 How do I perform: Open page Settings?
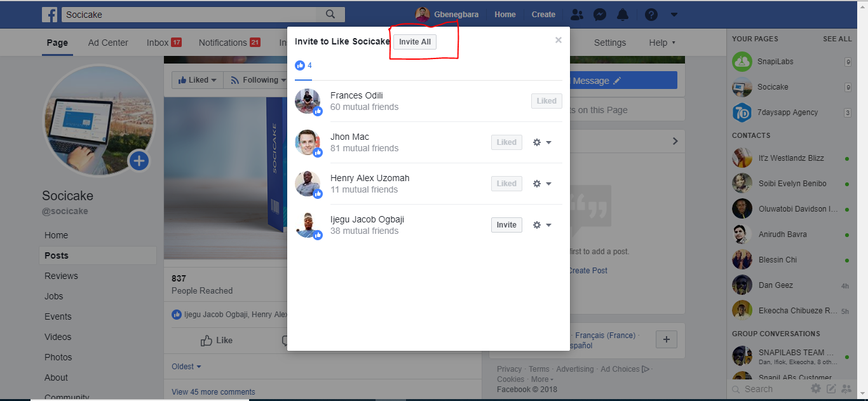tap(610, 43)
